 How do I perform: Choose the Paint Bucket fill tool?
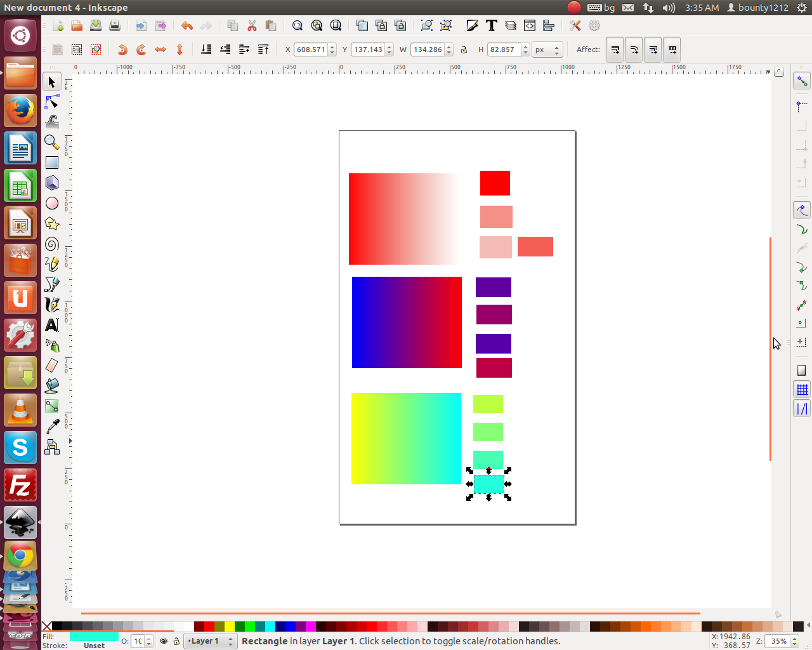coord(52,386)
